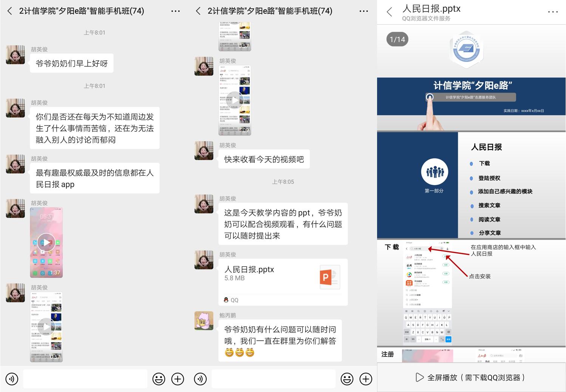Tap 鲍丙鹏's message about answering questions
Image resolution: width=566 pixels, height=392 pixels.
click(x=280, y=341)
